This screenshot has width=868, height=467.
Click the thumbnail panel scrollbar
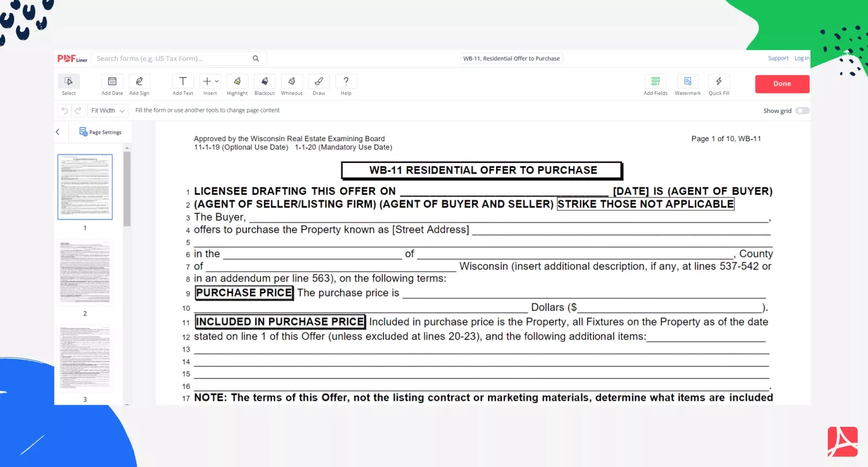(x=127, y=188)
